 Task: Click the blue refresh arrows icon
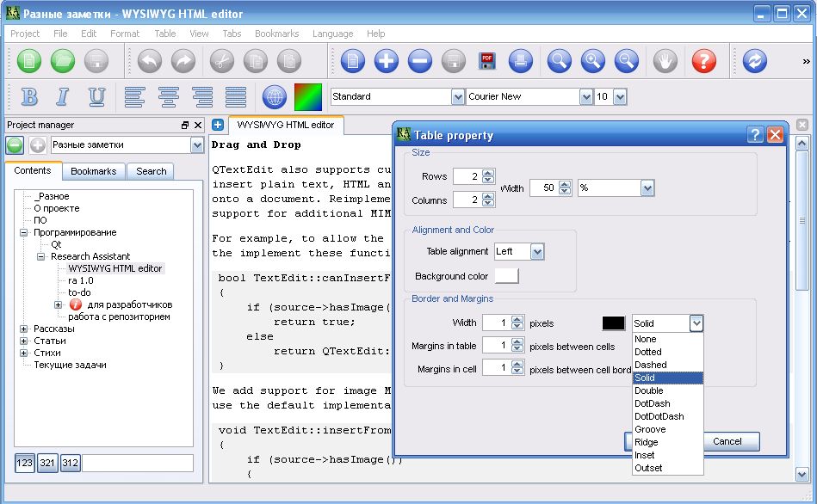[754, 61]
